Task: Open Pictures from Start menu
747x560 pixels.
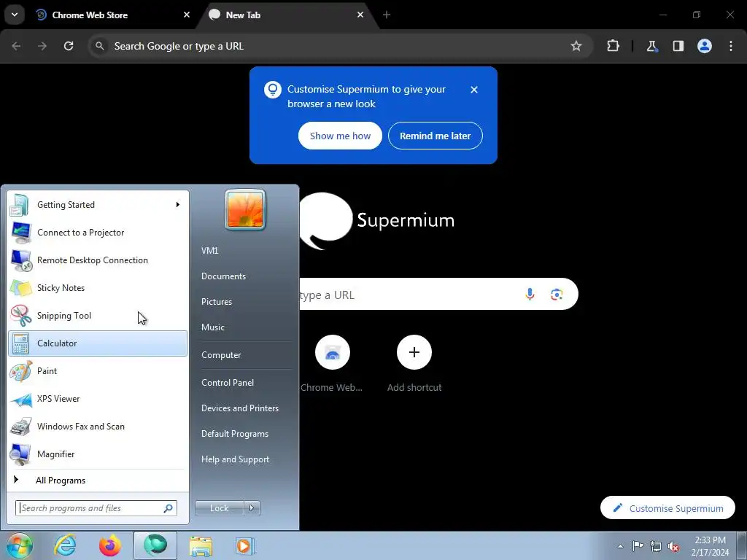Action: pos(217,302)
